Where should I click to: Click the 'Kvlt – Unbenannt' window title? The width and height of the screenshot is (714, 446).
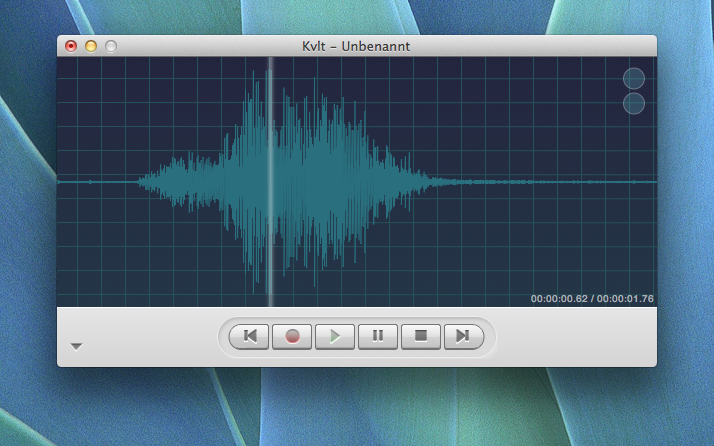(x=356, y=46)
